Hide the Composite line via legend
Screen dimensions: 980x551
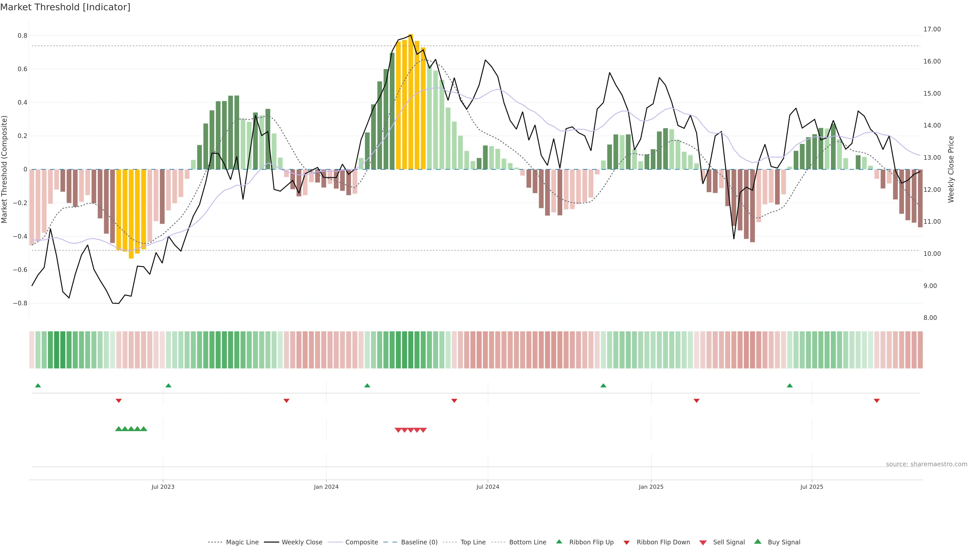tap(361, 542)
